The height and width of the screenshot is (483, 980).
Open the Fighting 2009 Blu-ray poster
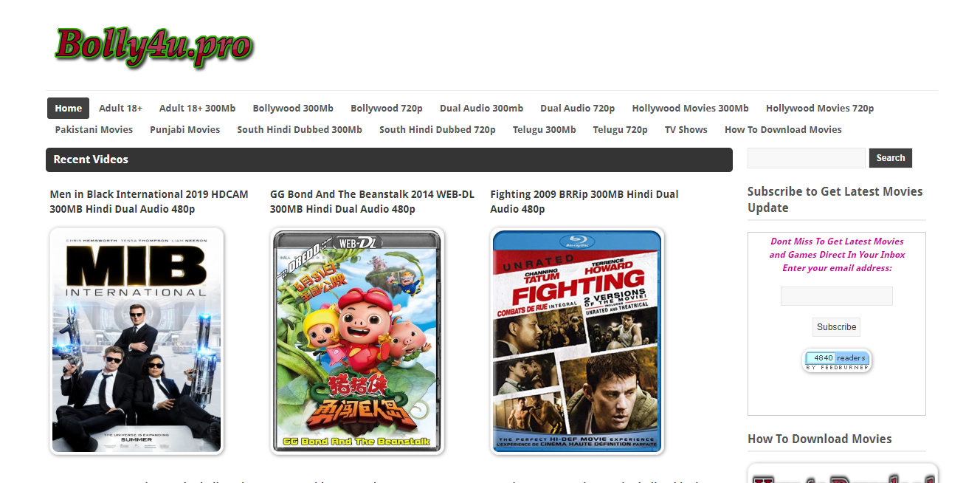pos(577,340)
